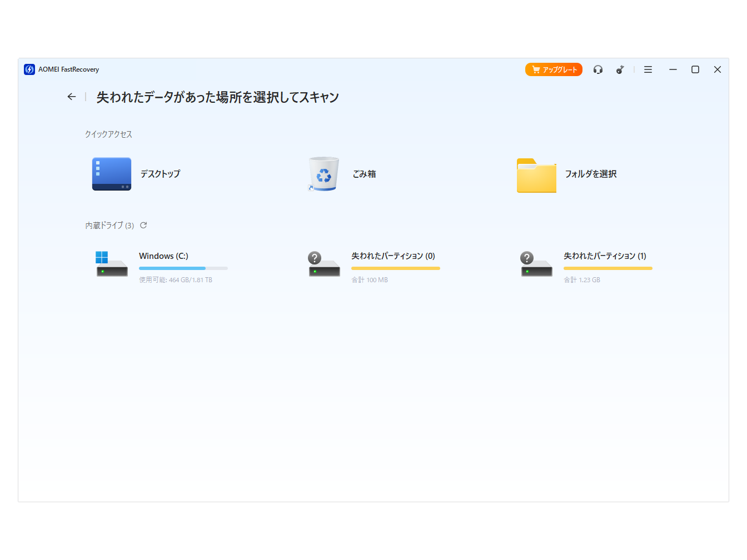
Task: Click the AOMEI FastRecovery logo icon
Action: 29,69
